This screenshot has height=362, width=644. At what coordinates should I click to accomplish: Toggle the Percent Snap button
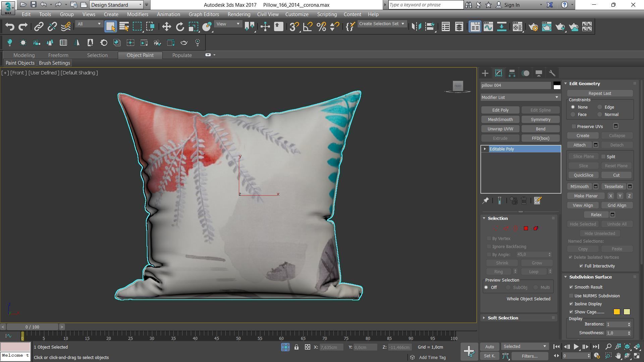tap(321, 27)
